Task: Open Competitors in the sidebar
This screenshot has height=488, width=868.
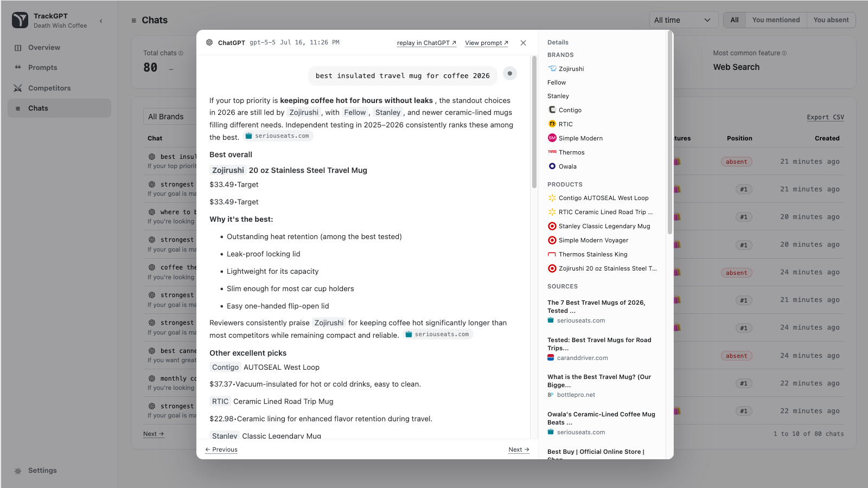Action: coord(60,88)
